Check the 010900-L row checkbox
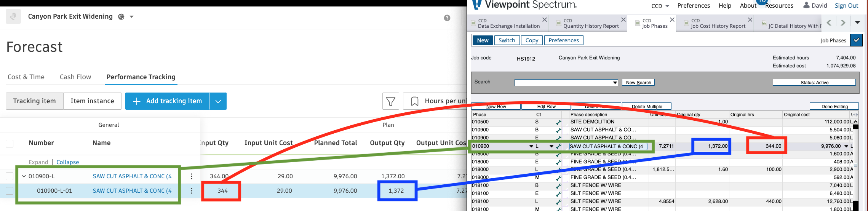Viewport: 868px width, 211px height. [x=10, y=176]
